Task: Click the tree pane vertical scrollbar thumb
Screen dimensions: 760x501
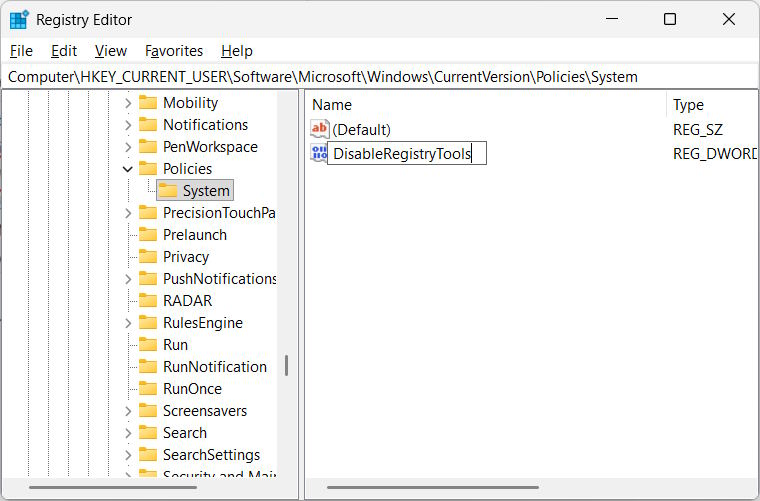Action: point(286,366)
